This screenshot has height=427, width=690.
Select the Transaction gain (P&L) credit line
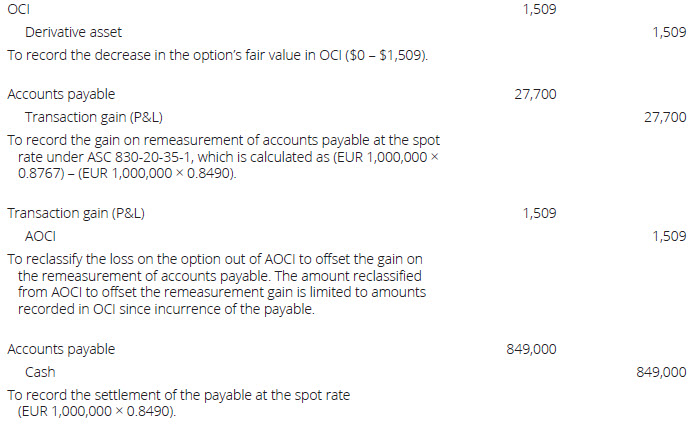pyautogui.click(x=88, y=118)
